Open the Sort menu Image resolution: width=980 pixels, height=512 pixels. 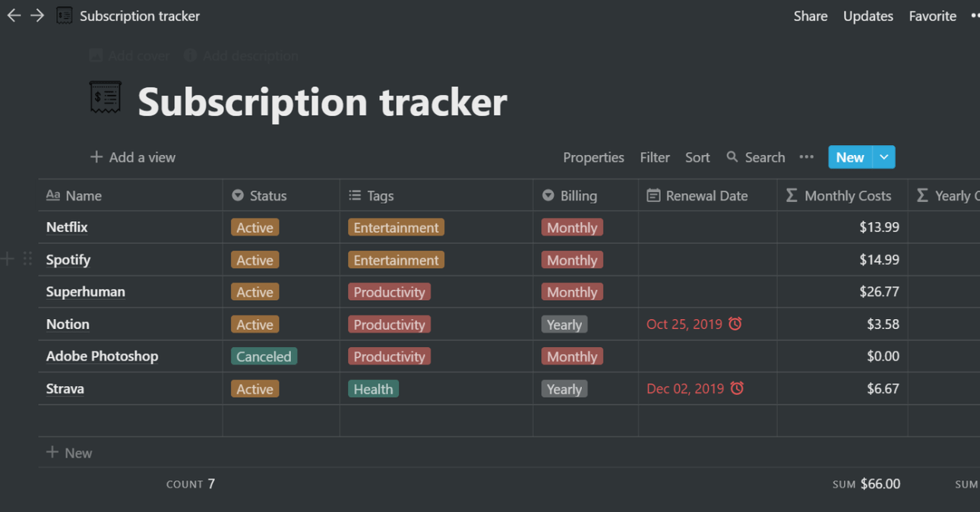pos(697,157)
